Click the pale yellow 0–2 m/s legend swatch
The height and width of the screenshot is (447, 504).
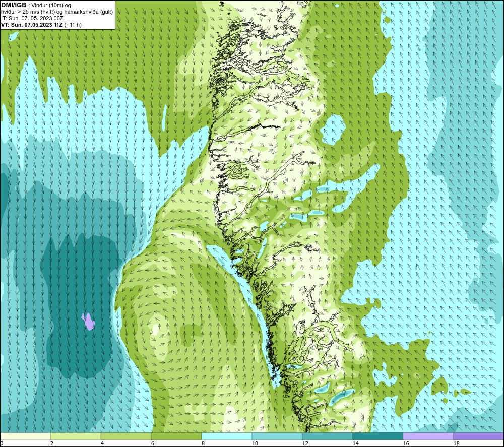(25, 436)
